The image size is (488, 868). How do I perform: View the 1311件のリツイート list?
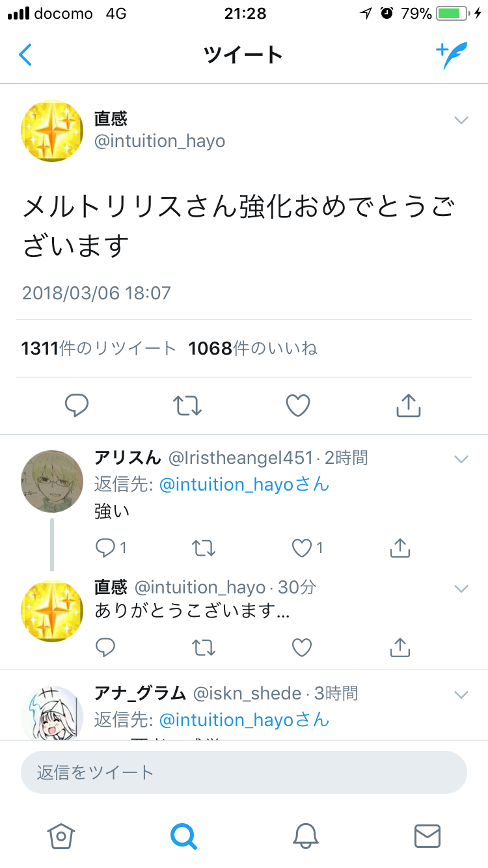point(99,349)
